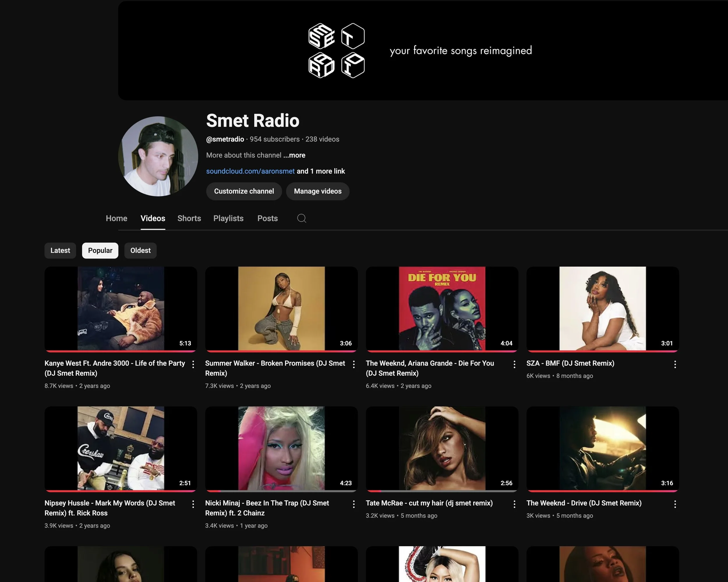Image resolution: width=728 pixels, height=582 pixels.
Task: Open the soundcloud.com/aaronsmet link
Action: [x=250, y=171]
